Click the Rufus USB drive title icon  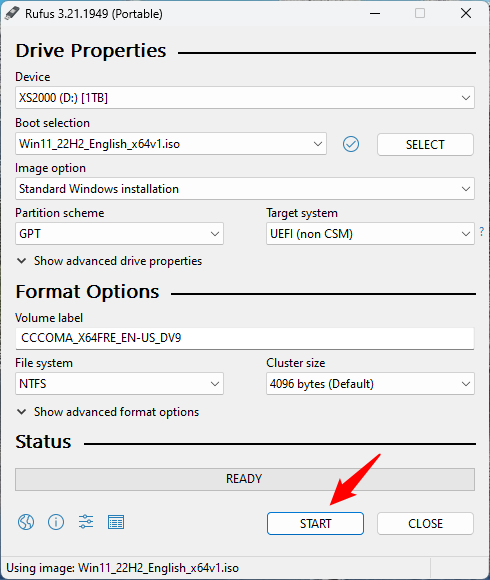[12, 13]
